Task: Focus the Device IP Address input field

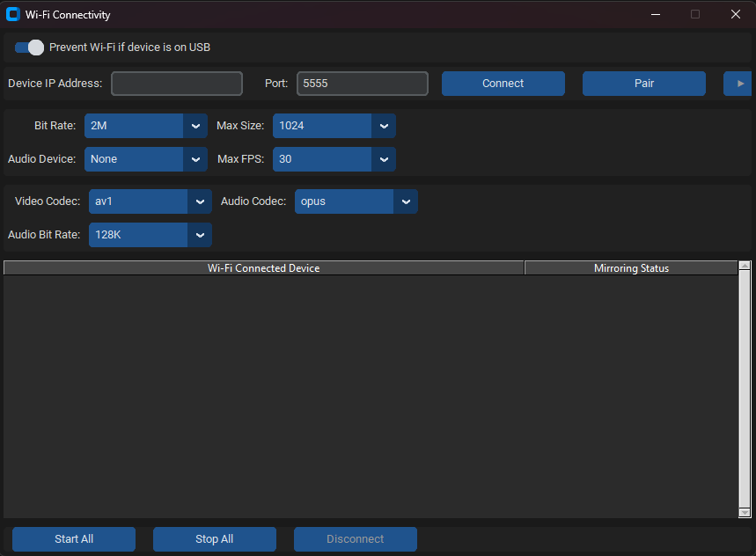Action: (x=177, y=84)
